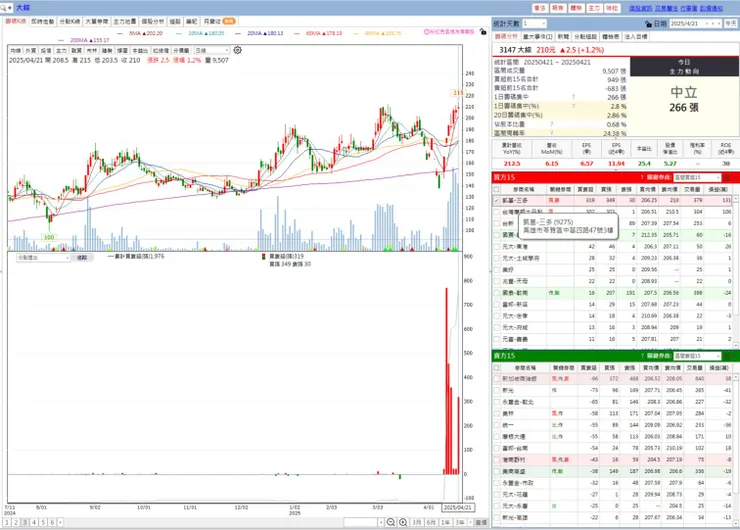Expand more pages arrow after page 6
The image size is (740, 530).
click(60, 522)
